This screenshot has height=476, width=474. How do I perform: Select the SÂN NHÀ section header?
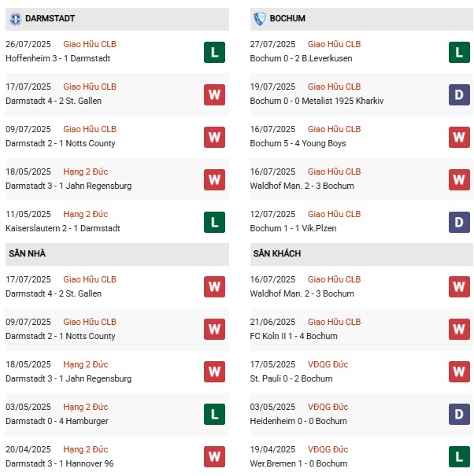(x=27, y=254)
